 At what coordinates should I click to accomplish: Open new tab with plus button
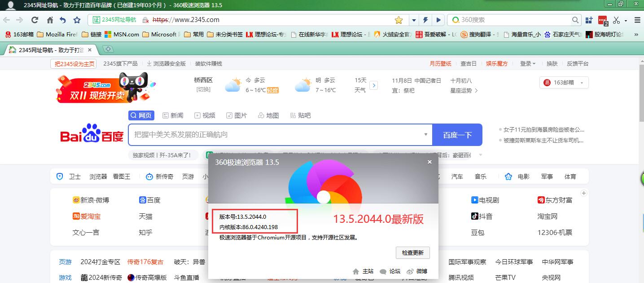click(108, 49)
